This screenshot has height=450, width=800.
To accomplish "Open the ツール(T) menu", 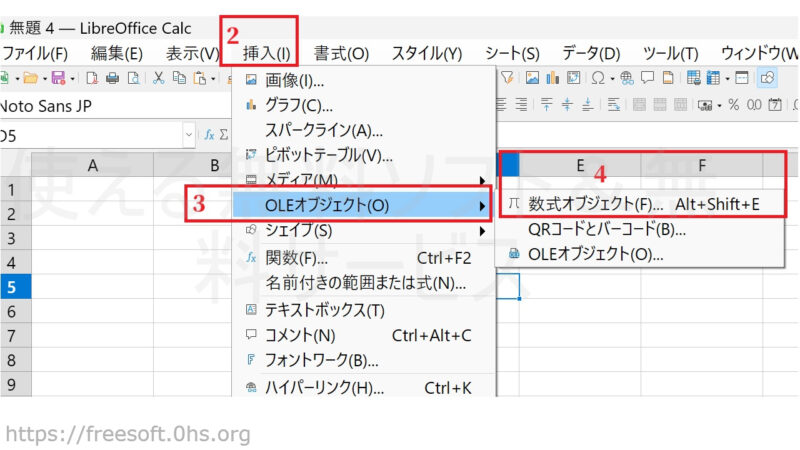I will pos(670,53).
